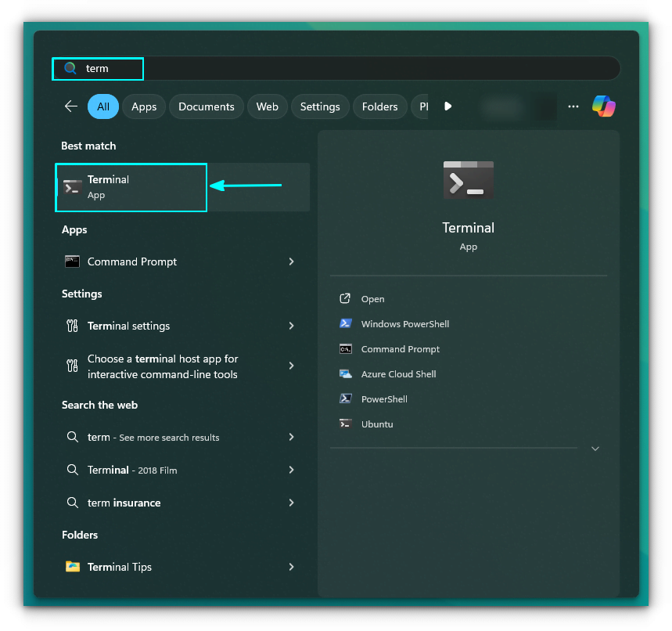672x631 pixels.
Task: Open the Command Prompt app result
Action: (183, 261)
